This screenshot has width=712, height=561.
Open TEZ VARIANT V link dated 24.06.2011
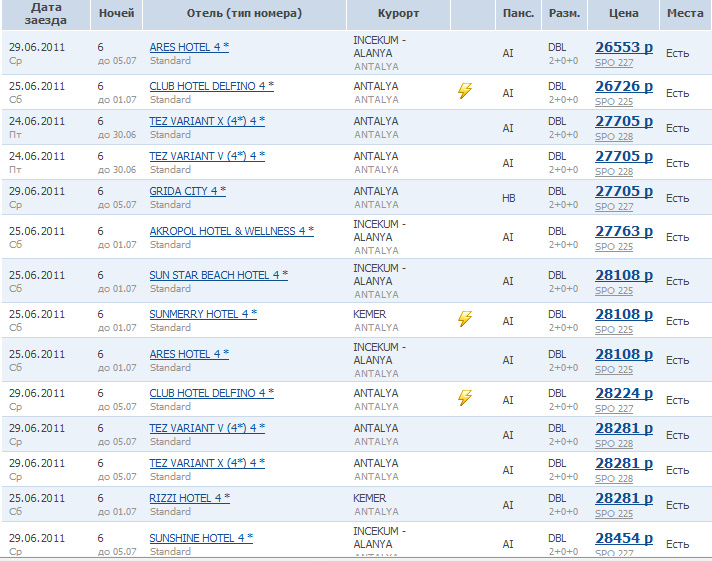[207, 156]
